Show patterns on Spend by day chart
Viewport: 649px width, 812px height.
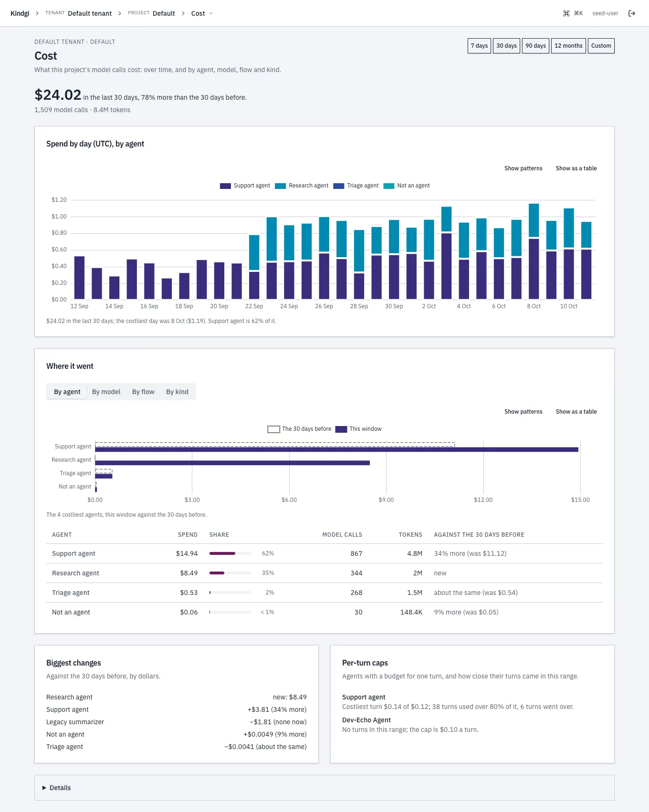coord(523,168)
